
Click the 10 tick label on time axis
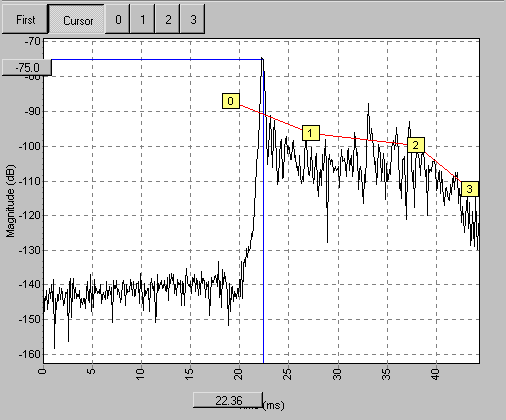140,374
